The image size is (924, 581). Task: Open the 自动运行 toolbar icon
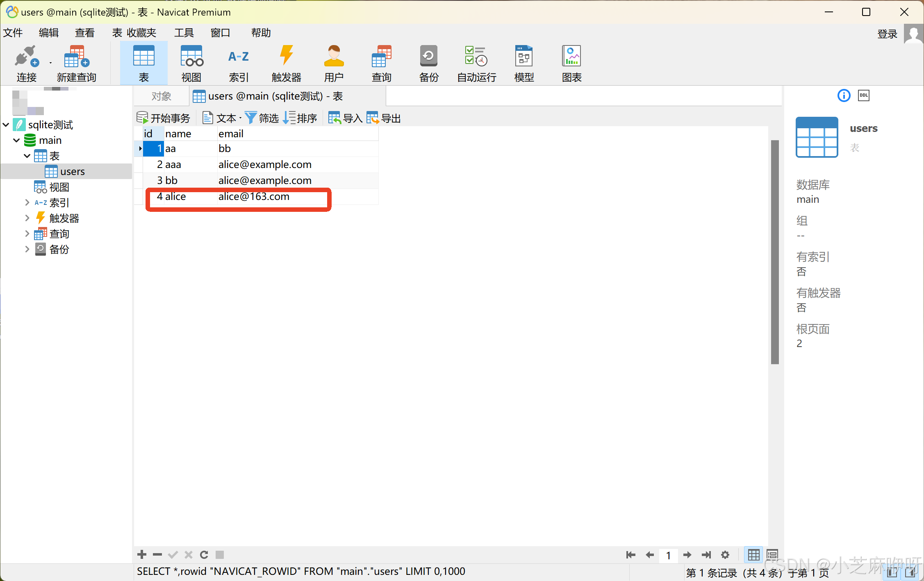point(475,62)
